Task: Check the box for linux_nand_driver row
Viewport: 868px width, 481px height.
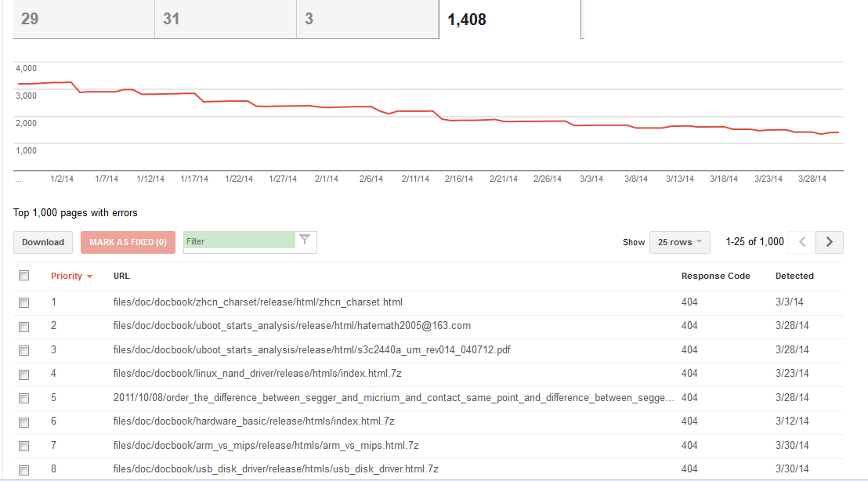Action: [x=24, y=374]
